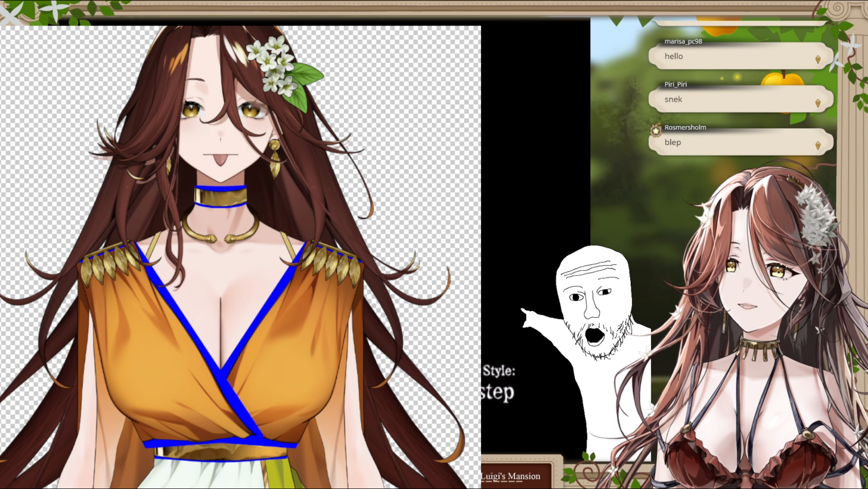Select the username "Rosmersholm" in chat

point(685,127)
